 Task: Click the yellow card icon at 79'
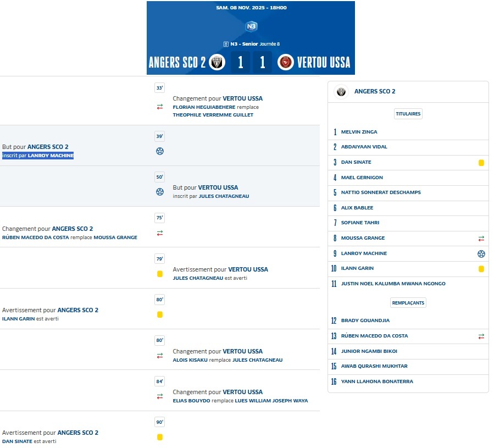pos(160,274)
